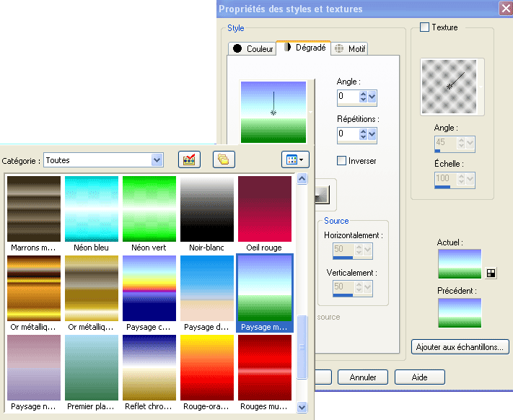Expand the Catégorie dropdown list
This screenshot has height=420, width=513.
157,159
